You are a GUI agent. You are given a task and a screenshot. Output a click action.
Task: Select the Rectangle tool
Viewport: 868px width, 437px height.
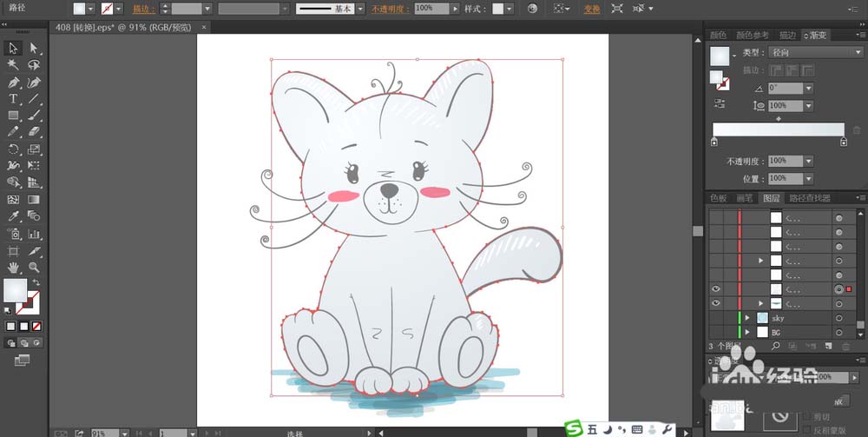13,116
